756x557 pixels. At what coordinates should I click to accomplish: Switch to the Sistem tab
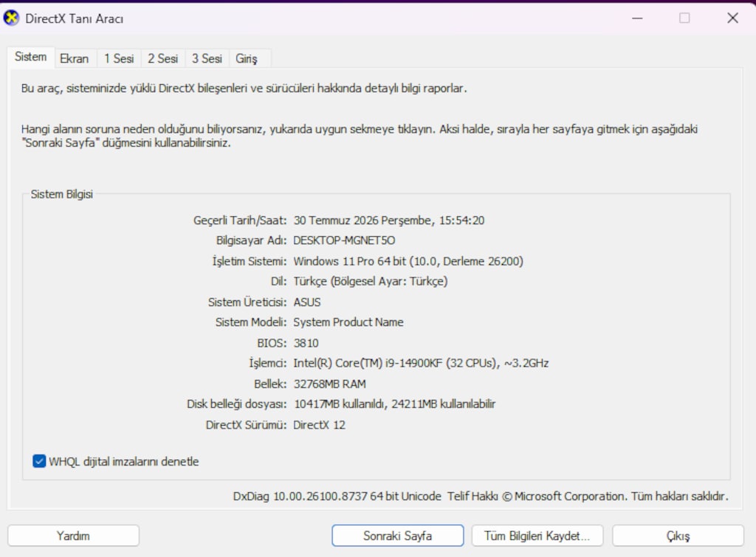click(x=31, y=57)
